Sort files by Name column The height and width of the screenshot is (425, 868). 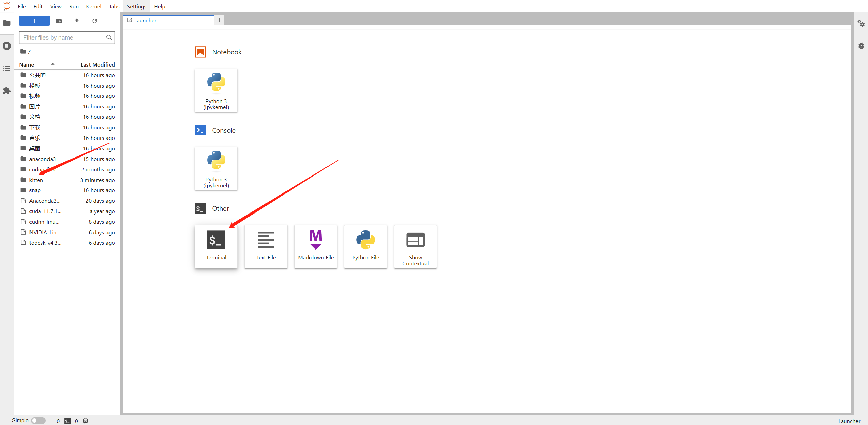pyautogui.click(x=38, y=64)
